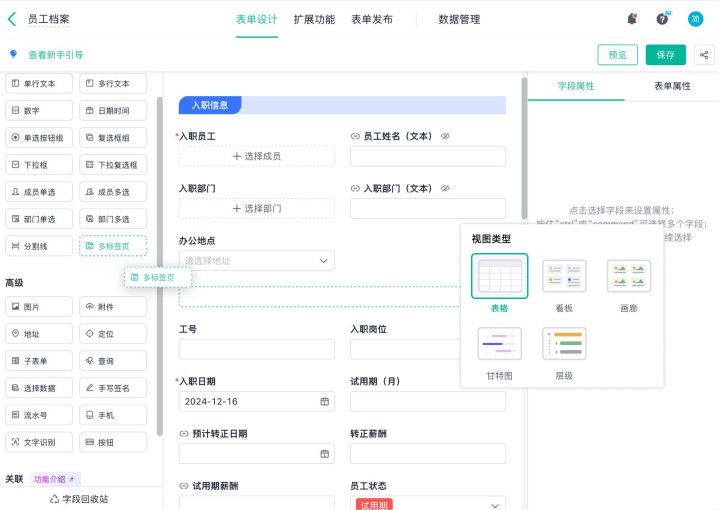
Task: Toggle visibility eye next to 员工姓名（文本）
Action: (446, 135)
